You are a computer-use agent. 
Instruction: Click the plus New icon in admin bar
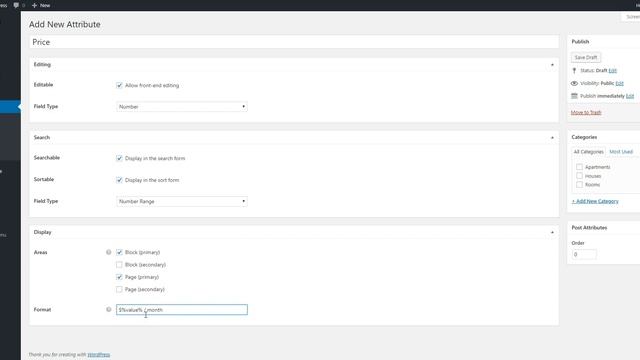coord(34,5)
